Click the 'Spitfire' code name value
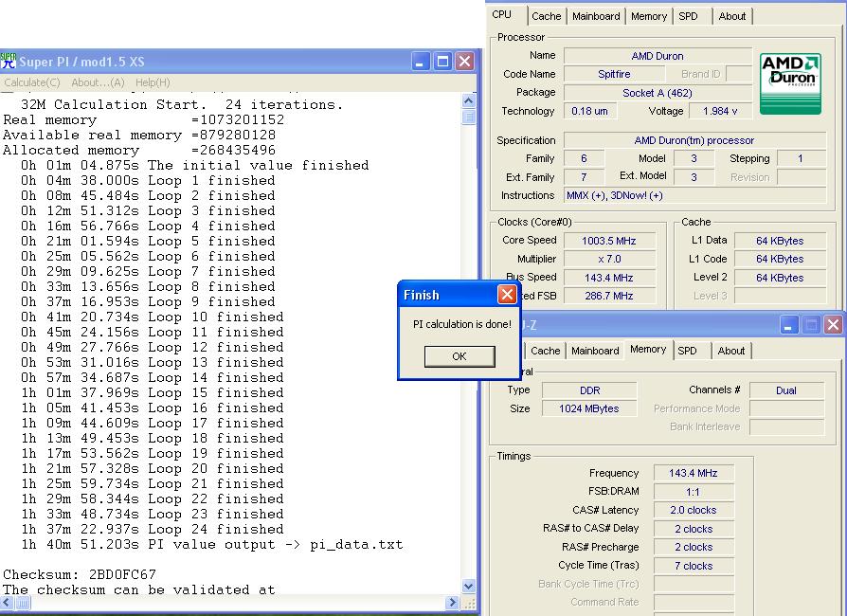Screen dimensions: 847x616 [x=614, y=74]
